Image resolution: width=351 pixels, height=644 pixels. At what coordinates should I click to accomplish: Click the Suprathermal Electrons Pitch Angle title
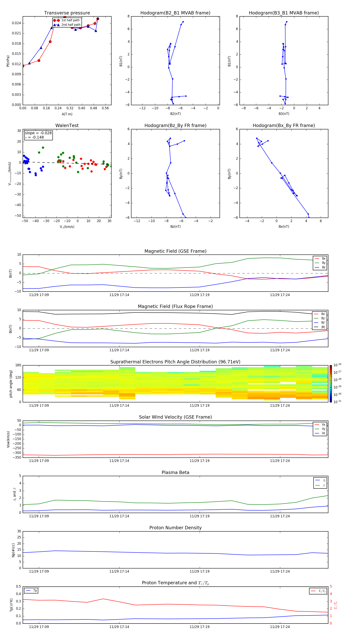pyautogui.click(x=175, y=362)
